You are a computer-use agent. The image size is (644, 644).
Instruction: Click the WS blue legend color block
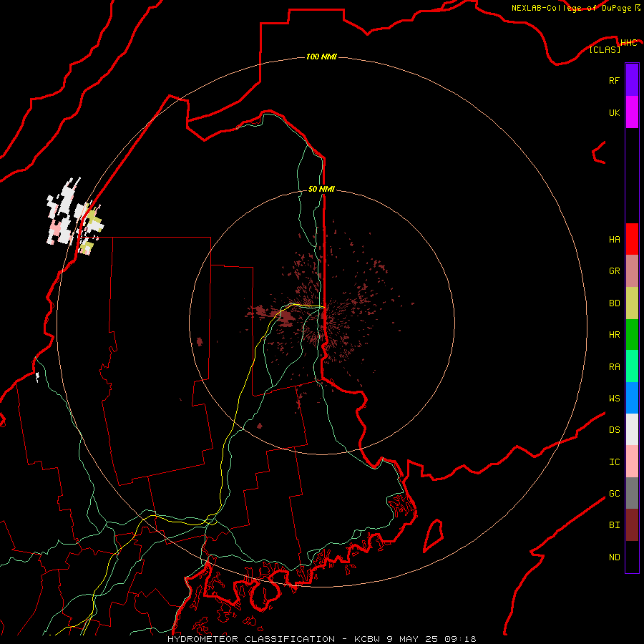(632, 398)
